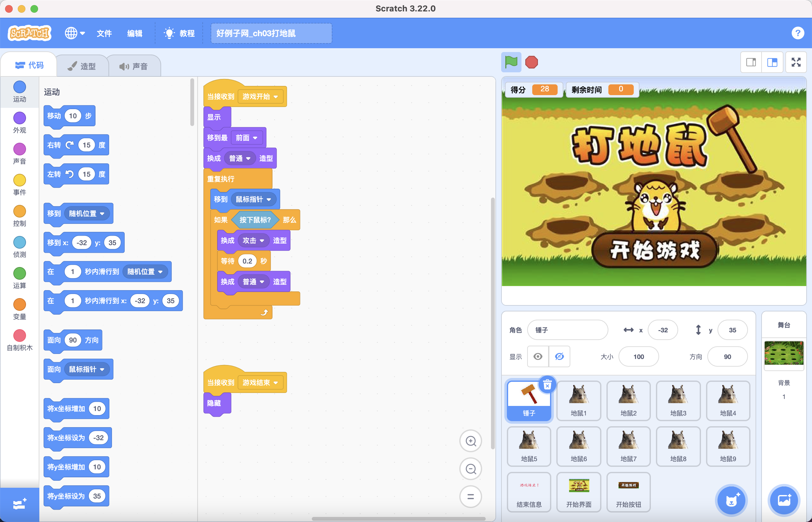Select the 运算 operators category
This screenshot has width=812, height=522.
[x=19, y=278]
